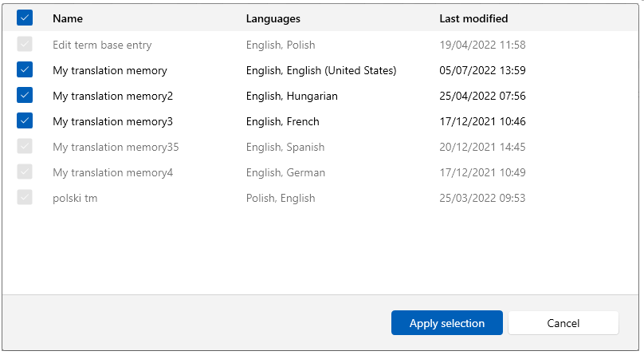Screen dimensions: 644x355
Task: Cancel the dialog
Action: click(563, 323)
